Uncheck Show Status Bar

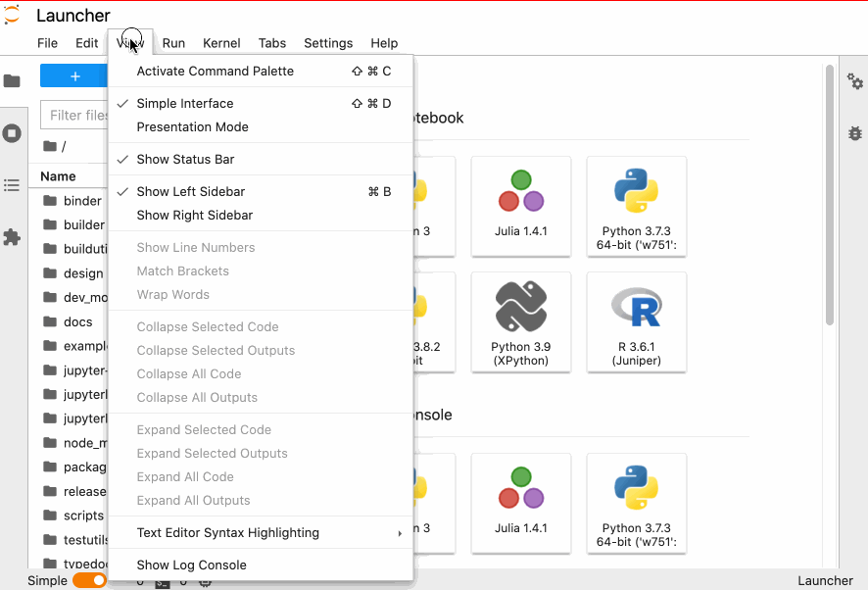tap(261, 160)
